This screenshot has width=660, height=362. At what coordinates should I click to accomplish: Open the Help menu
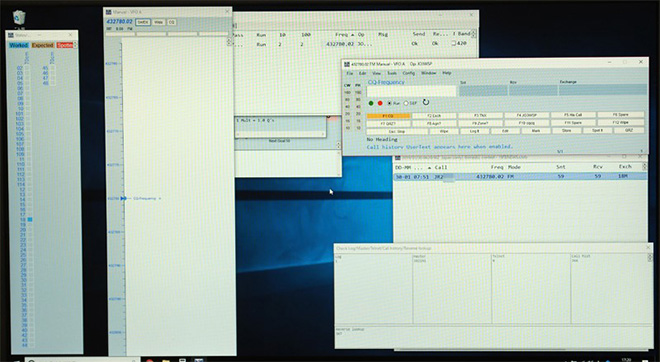pos(447,73)
